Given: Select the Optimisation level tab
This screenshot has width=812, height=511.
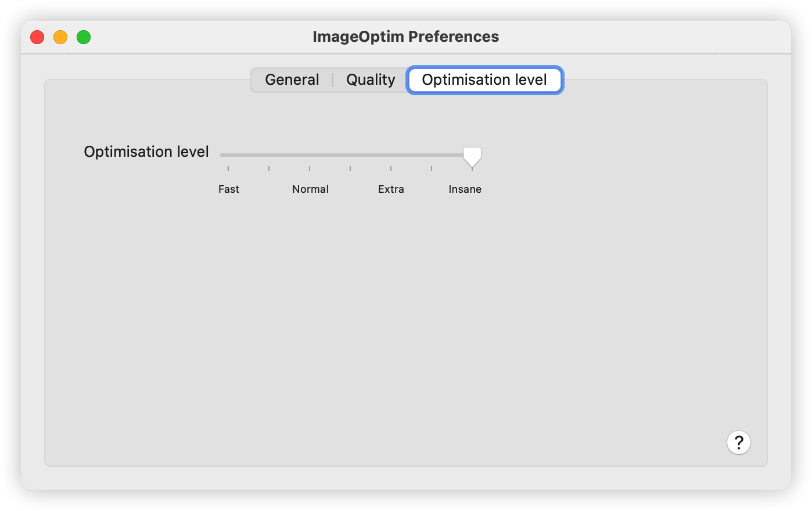Looking at the screenshot, I should tap(484, 80).
